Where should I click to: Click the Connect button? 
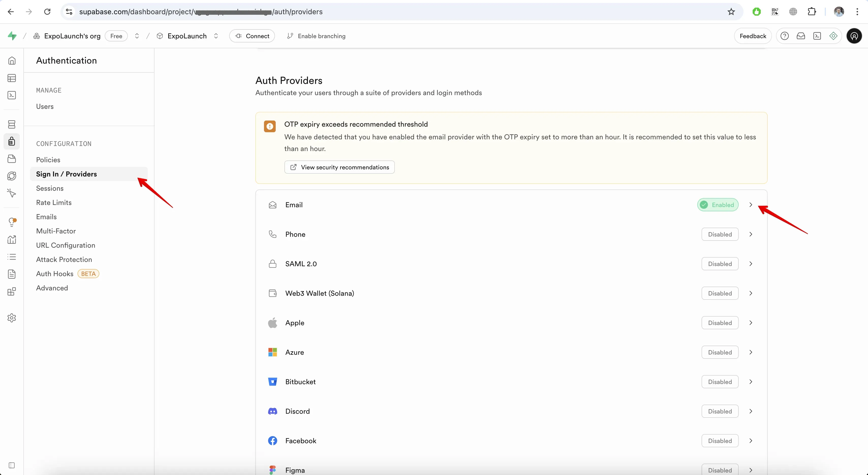pyautogui.click(x=252, y=36)
